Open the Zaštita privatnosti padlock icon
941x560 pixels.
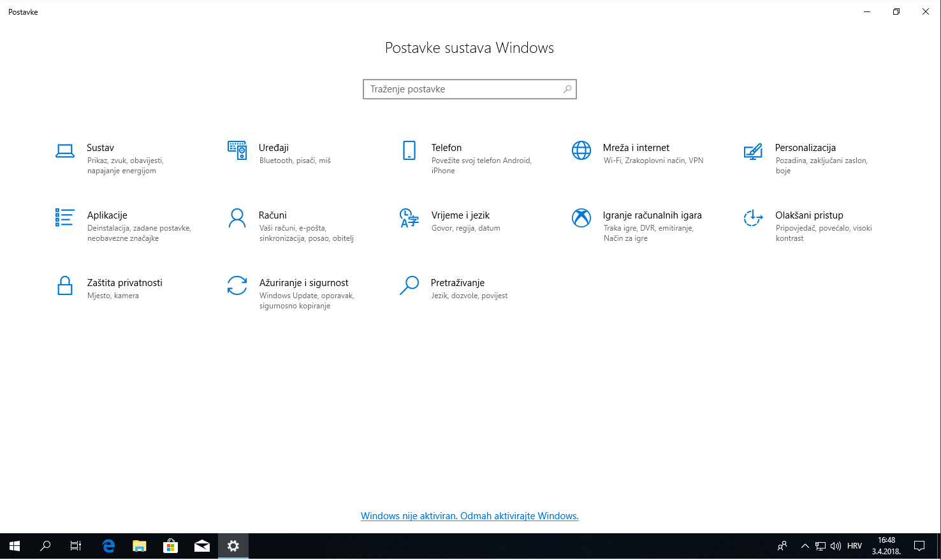65,285
